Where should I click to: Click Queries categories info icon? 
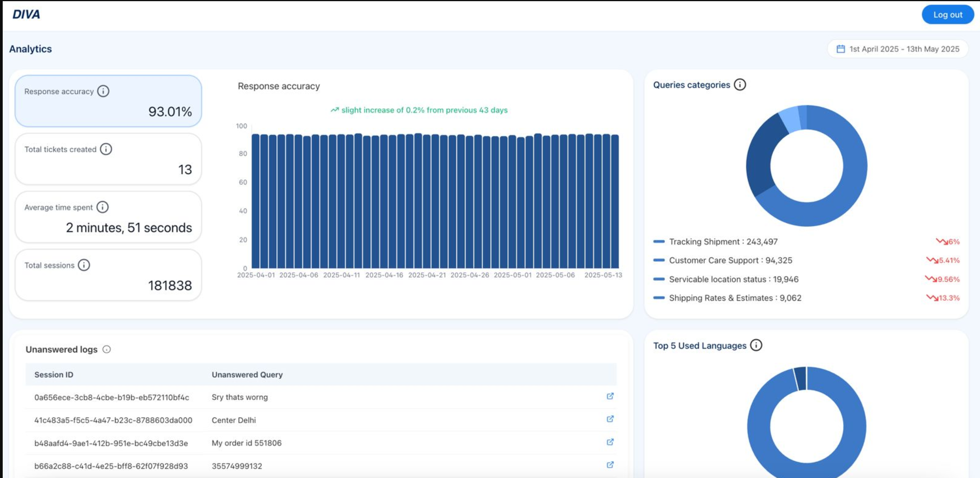740,85
